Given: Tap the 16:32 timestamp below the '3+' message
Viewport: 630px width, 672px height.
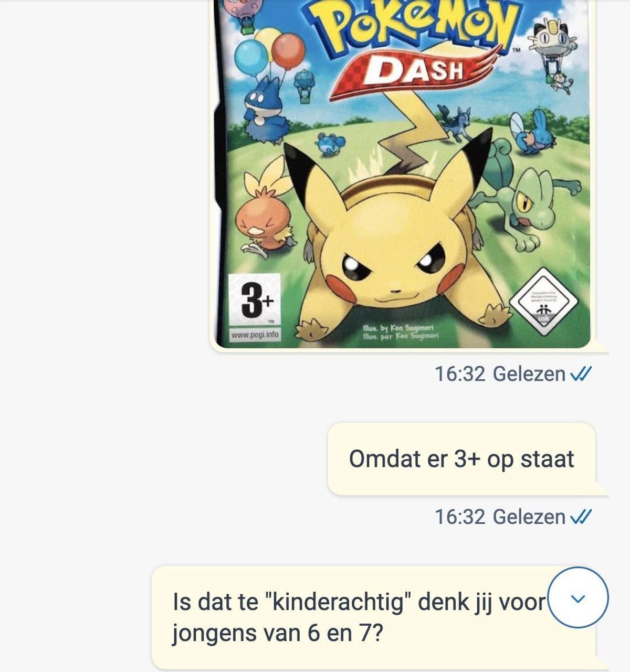Looking at the screenshot, I should pos(460,517).
